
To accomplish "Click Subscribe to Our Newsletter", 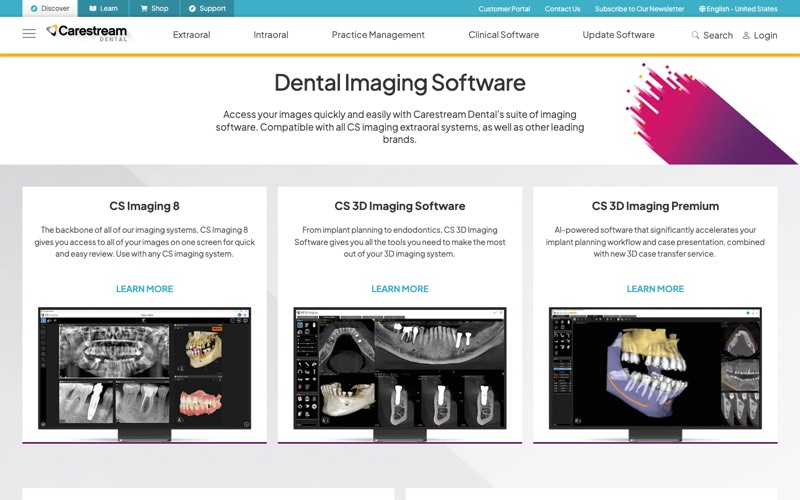I will [x=639, y=9].
